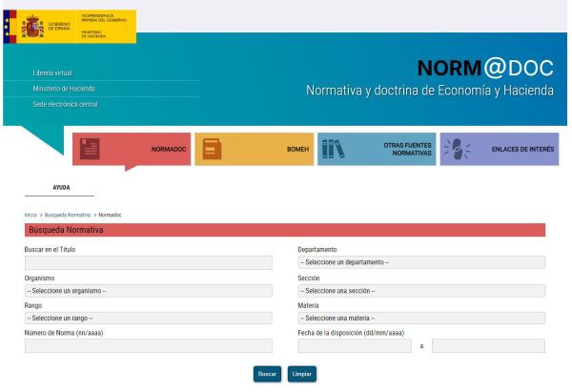Focus the end date of Fecha de la disposición

(x=488, y=345)
